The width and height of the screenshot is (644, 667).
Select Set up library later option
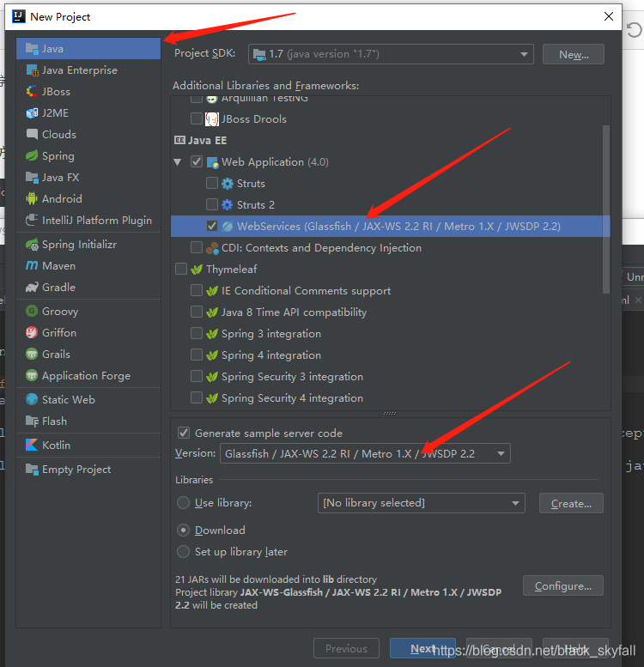tap(184, 552)
